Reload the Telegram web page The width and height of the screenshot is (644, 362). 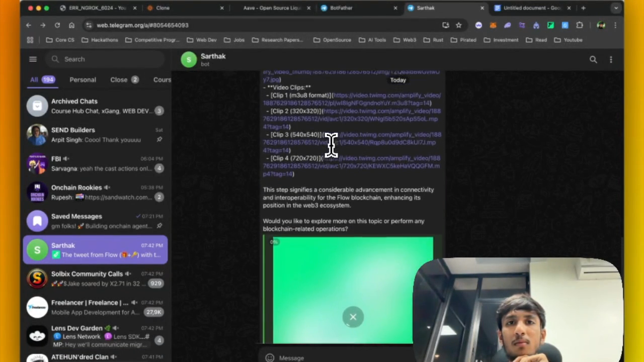point(57,25)
